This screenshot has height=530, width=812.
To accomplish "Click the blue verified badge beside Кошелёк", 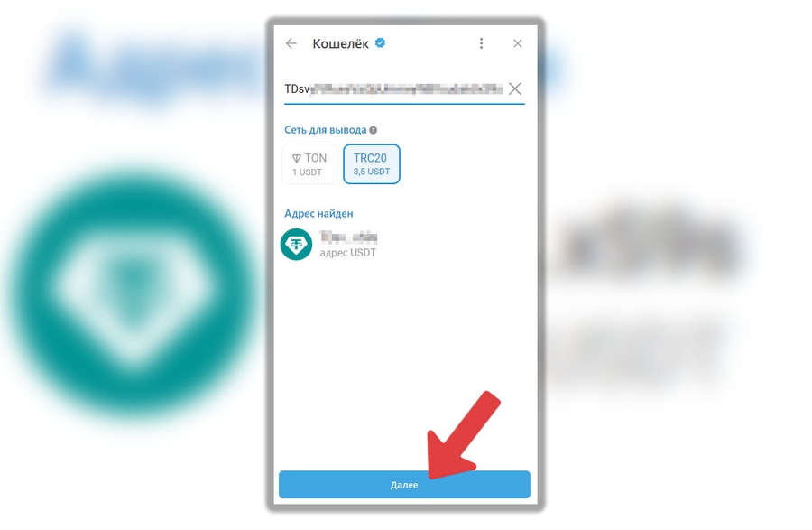I will pyautogui.click(x=380, y=43).
